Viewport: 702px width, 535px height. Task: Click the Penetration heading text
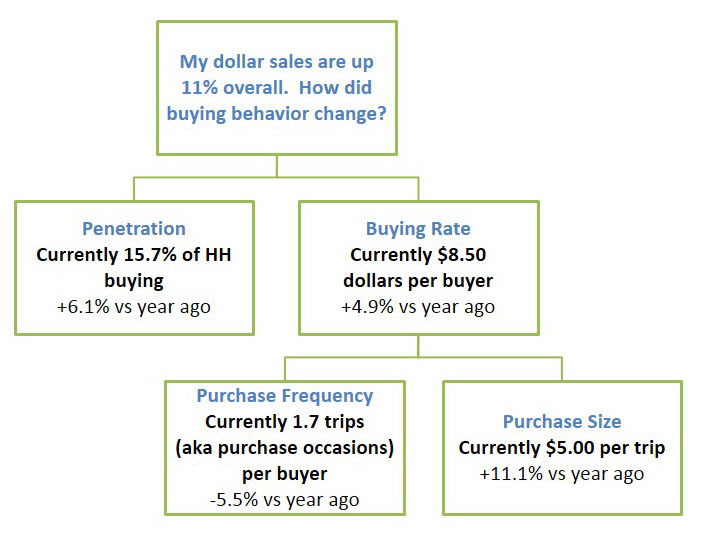[x=134, y=229]
